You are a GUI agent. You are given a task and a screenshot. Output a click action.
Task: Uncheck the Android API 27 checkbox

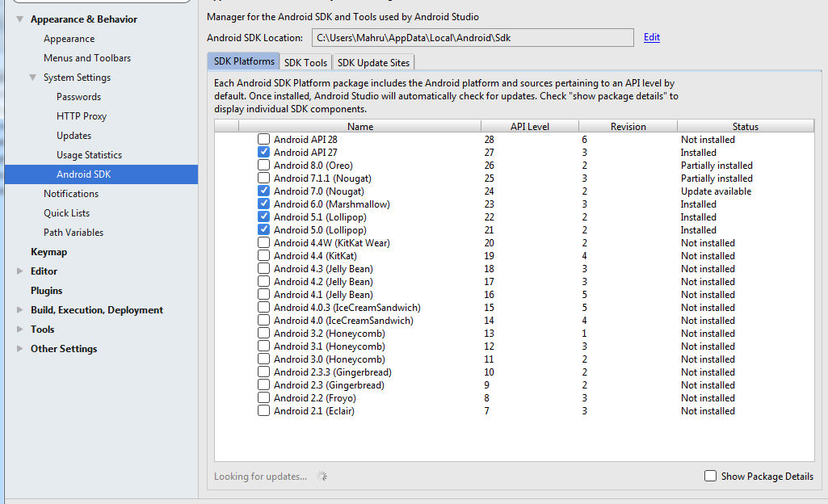click(263, 153)
